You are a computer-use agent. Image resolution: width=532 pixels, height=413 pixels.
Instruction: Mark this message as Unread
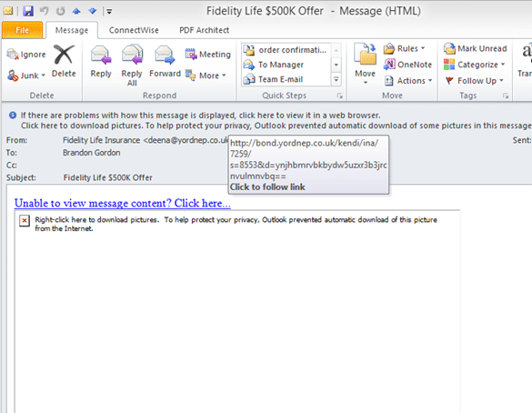coord(475,48)
